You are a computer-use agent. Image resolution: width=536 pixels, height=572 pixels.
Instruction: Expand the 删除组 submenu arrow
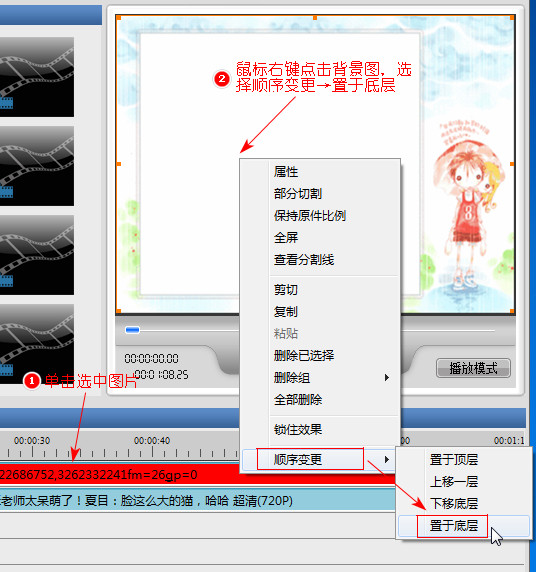tap(387, 378)
